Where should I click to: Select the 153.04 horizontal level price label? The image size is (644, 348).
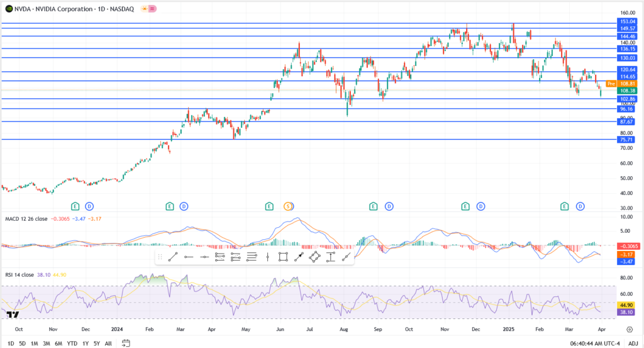(x=628, y=22)
